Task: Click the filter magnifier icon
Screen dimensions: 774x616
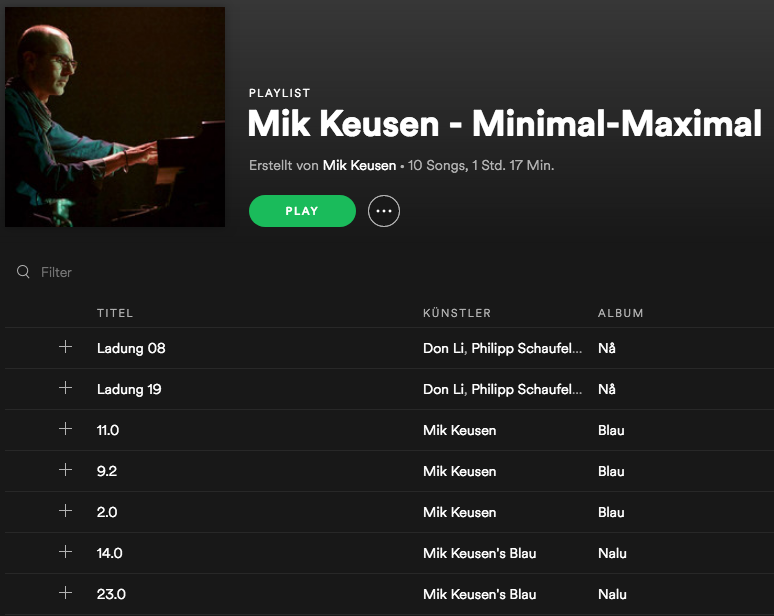Action: (23, 271)
